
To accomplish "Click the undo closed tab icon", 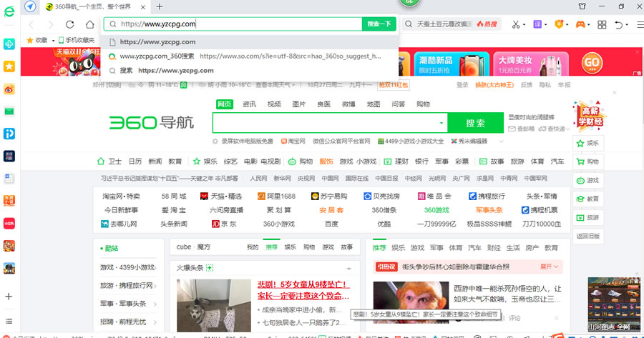I will click(x=619, y=24).
